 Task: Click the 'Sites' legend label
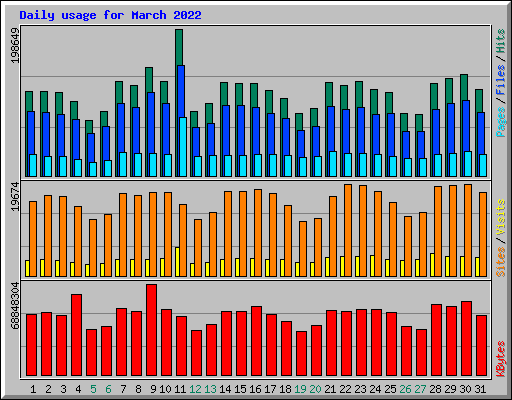pyautogui.click(x=501, y=262)
